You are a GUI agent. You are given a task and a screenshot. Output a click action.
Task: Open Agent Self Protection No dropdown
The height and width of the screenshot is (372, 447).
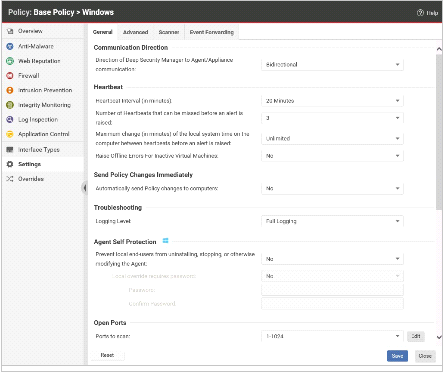click(332, 259)
